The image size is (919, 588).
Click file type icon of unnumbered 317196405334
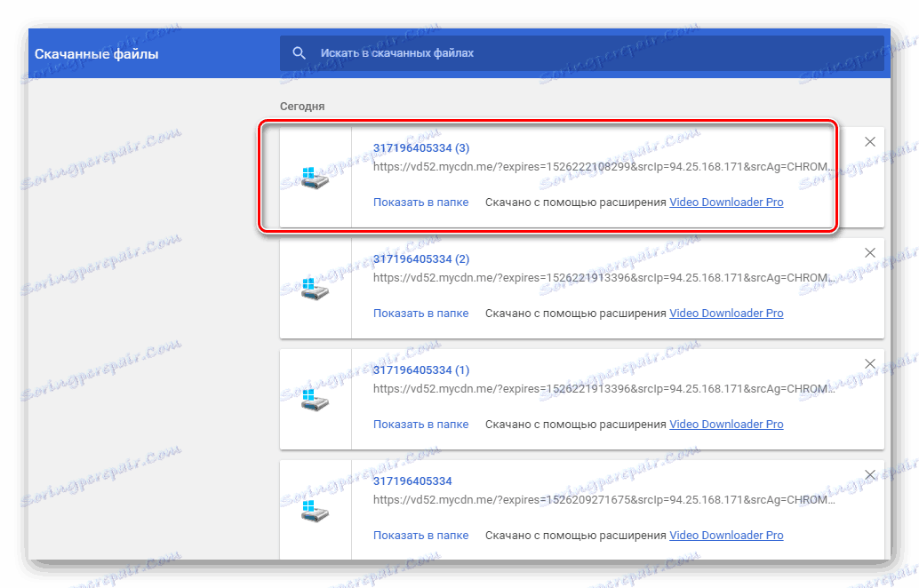point(315,511)
